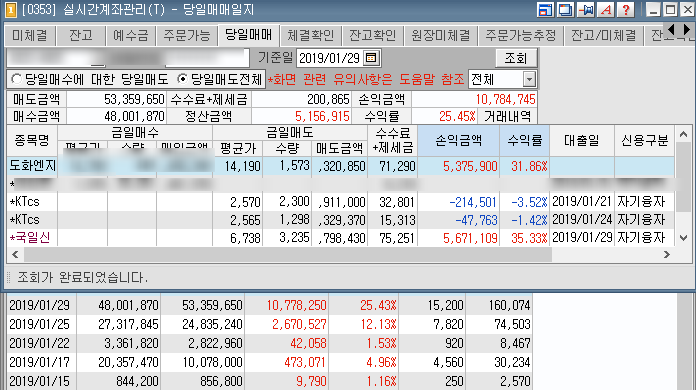This screenshot has width=696, height=390.
Task: Click the tab strip right arrow
Action: tap(687, 29)
